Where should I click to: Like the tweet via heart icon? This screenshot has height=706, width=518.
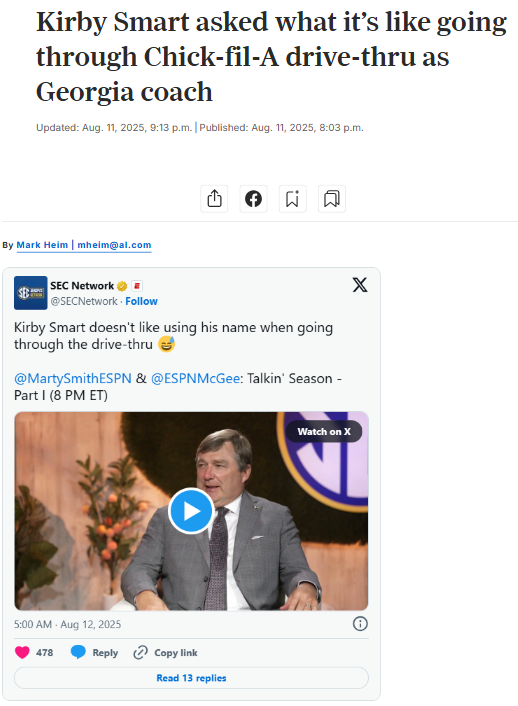point(22,652)
